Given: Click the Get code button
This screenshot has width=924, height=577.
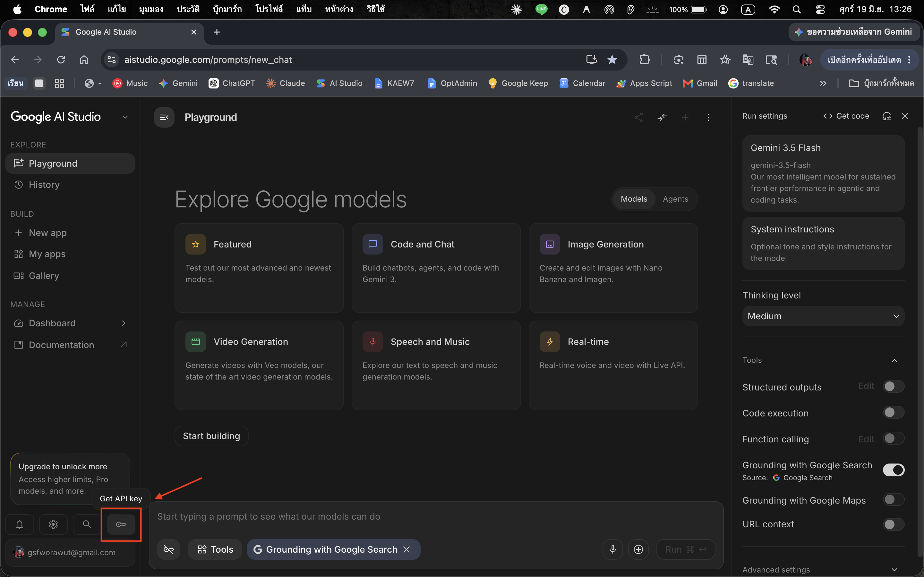Looking at the screenshot, I should click(846, 116).
